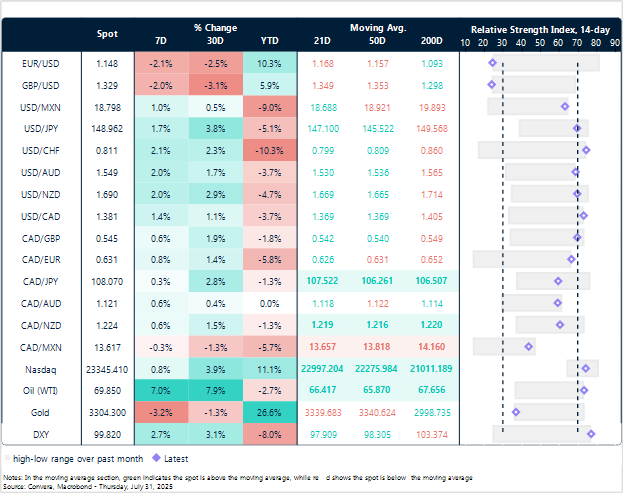Click the Spot column header

[x=107, y=34]
